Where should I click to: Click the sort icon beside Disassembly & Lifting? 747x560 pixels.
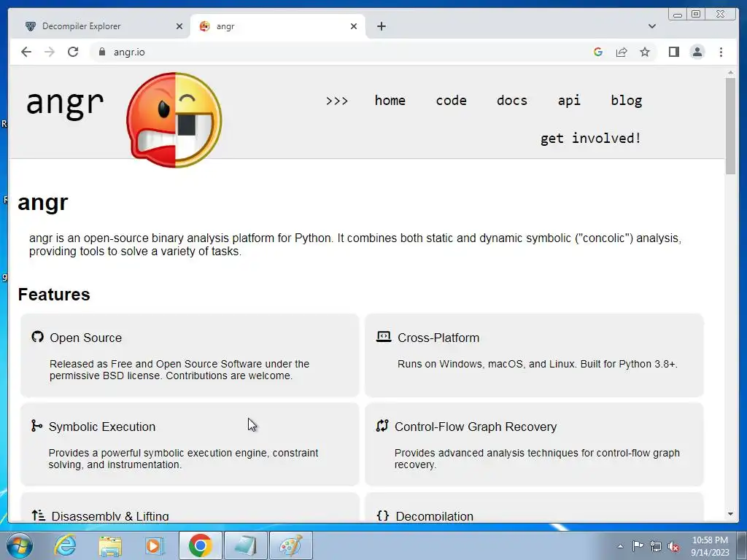click(x=38, y=515)
